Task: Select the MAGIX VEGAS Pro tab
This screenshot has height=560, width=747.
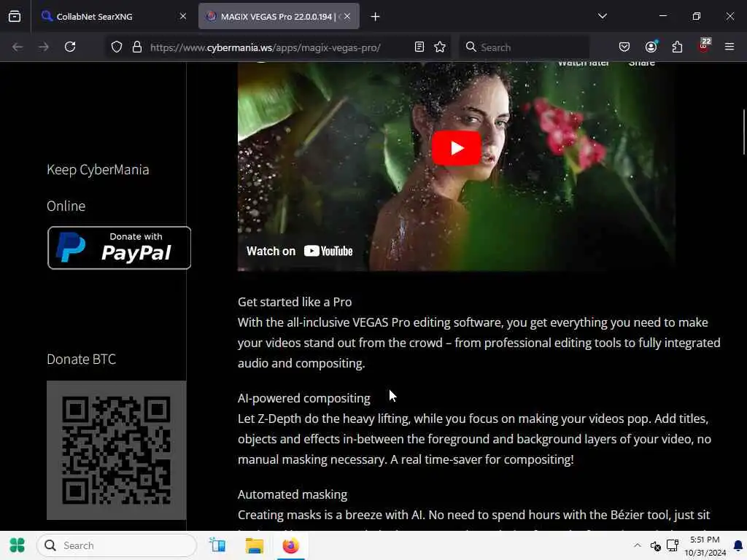Action: (x=279, y=17)
